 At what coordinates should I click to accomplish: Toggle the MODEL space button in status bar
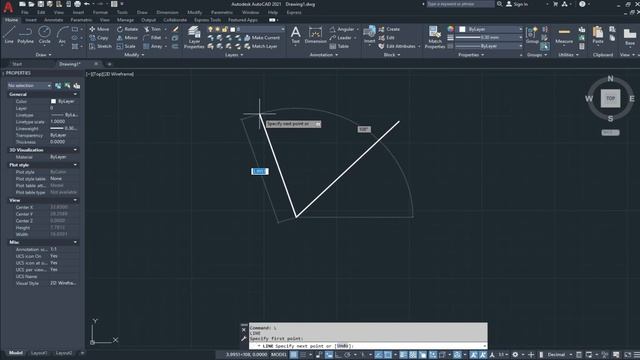click(279, 355)
